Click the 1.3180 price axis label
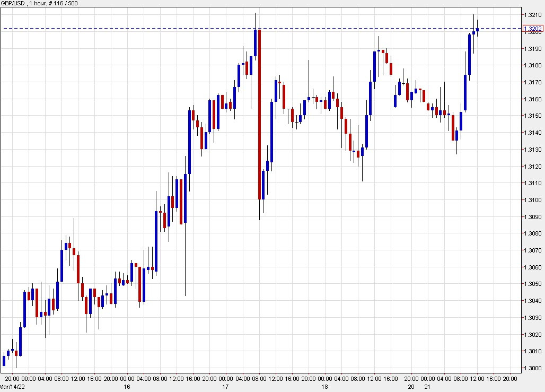This screenshot has width=545, height=392. click(x=533, y=65)
